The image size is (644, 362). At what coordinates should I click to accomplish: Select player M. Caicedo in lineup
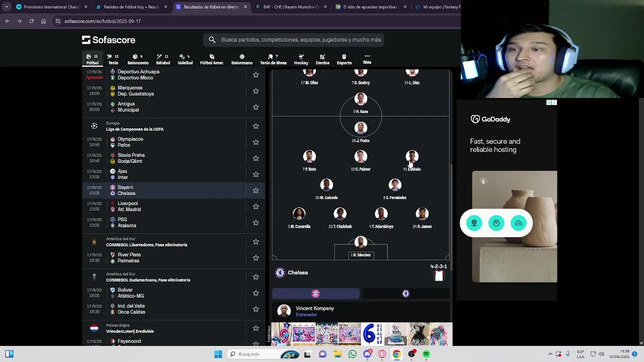(x=327, y=190)
